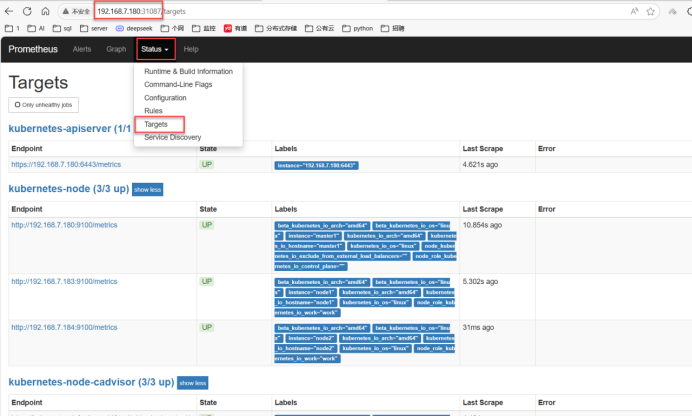Screen dimensions: 692x416
Task: Toggle the Status dropdown menu
Action: [155, 49]
